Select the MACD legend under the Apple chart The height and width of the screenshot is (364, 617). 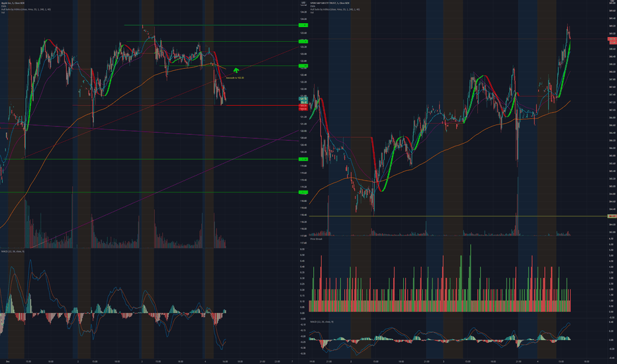coord(13,251)
